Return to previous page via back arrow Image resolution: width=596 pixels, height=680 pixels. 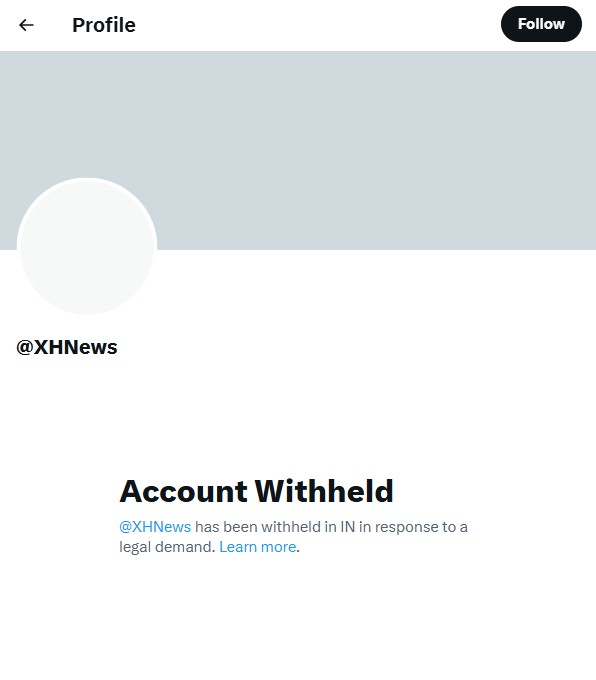pos(26,25)
